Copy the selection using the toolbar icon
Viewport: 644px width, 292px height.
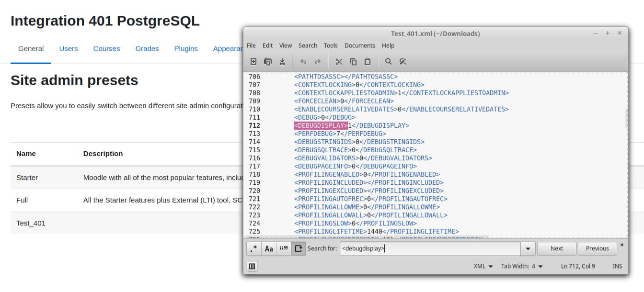(x=353, y=62)
